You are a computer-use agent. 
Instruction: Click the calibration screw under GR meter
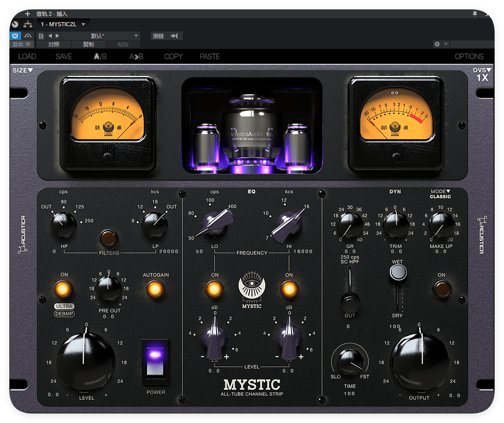(108, 157)
